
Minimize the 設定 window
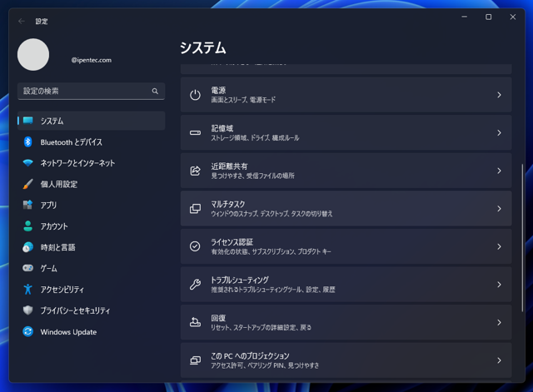[x=465, y=17]
